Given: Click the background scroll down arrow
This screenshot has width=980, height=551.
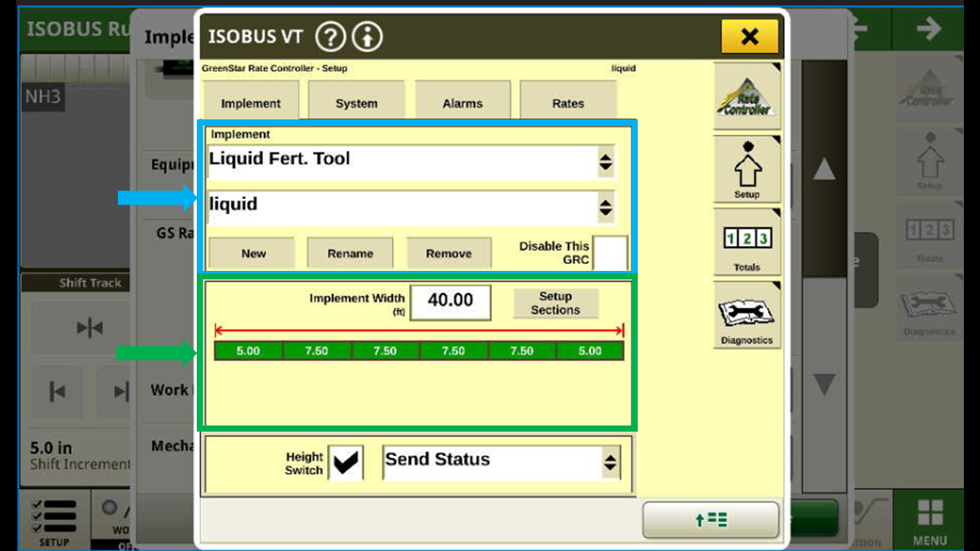Looking at the screenshot, I should (824, 383).
